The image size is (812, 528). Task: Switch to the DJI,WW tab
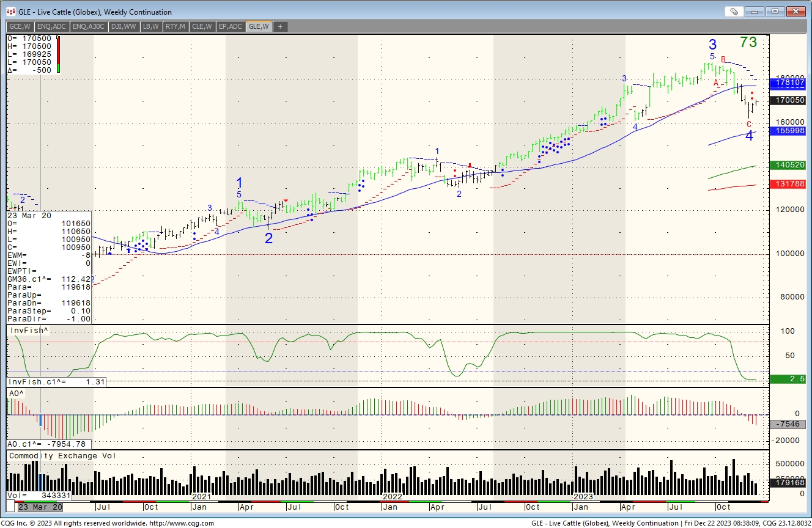[124, 26]
